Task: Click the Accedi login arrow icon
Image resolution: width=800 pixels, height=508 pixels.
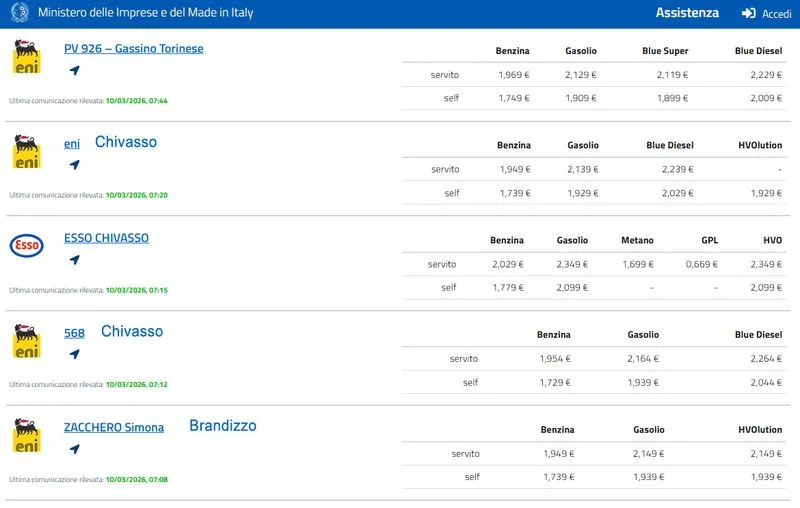Action: [x=748, y=14]
